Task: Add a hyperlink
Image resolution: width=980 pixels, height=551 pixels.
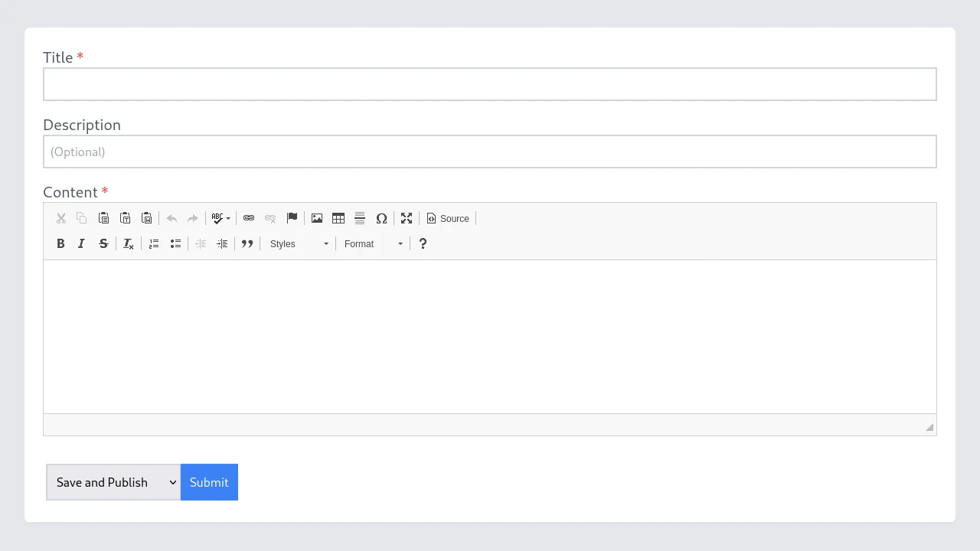Action: pos(248,218)
